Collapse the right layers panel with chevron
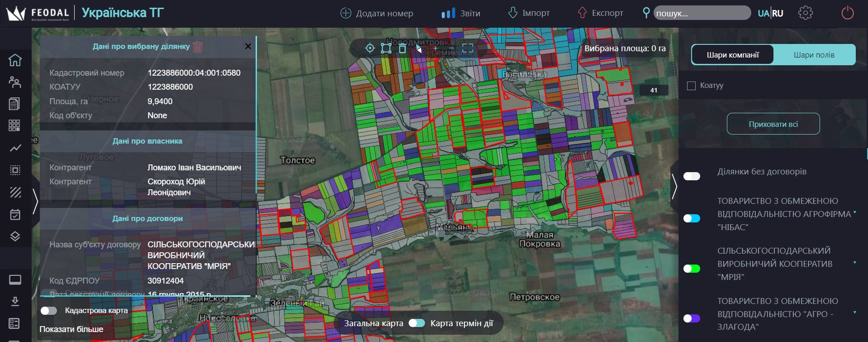868x342 pixels. (674, 186)
